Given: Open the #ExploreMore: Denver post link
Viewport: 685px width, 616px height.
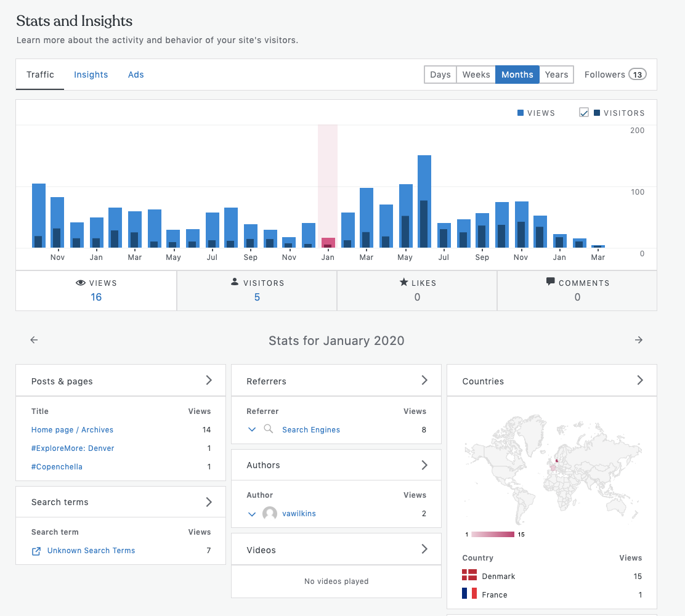Looking at the screenshot, I should click(73, 448).
